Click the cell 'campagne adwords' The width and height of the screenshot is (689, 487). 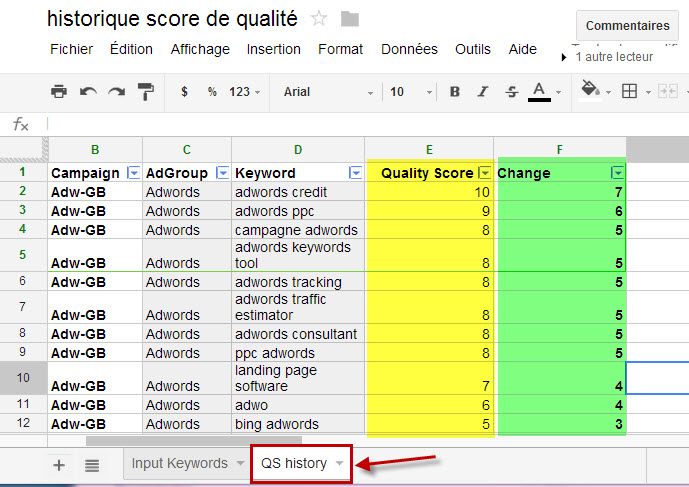tap(298, 230)
